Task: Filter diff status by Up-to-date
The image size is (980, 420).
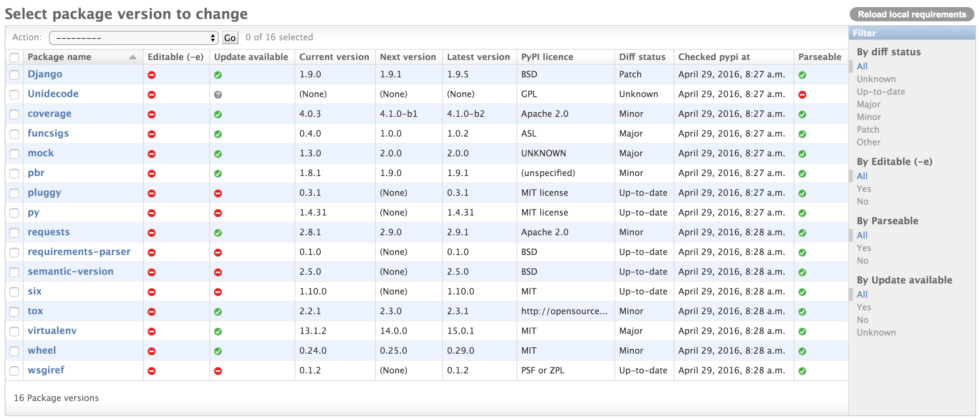Action: point(880,92)
